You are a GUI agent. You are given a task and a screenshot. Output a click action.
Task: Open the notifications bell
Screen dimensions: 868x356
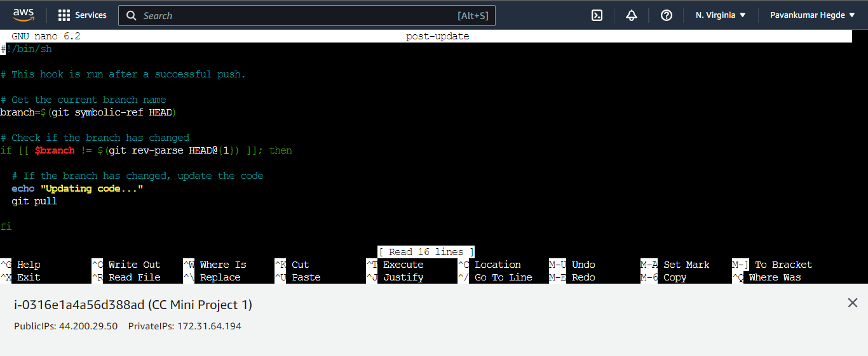pos(632,15)
